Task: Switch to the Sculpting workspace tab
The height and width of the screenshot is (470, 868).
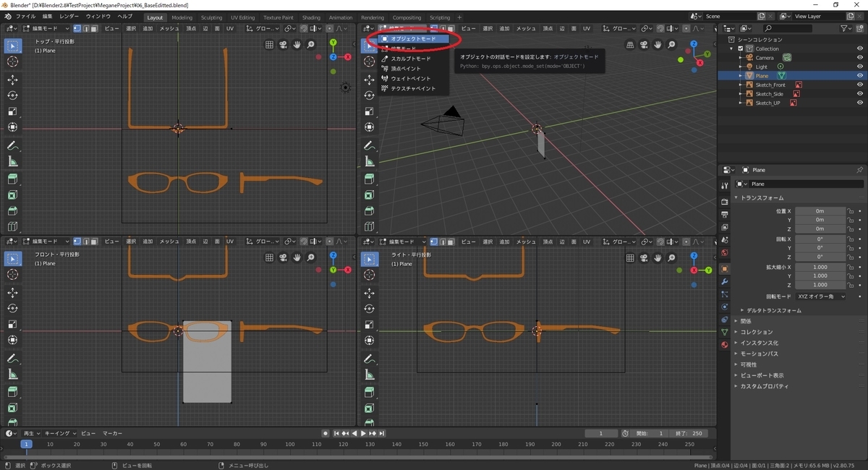Action: pos(211,17)
